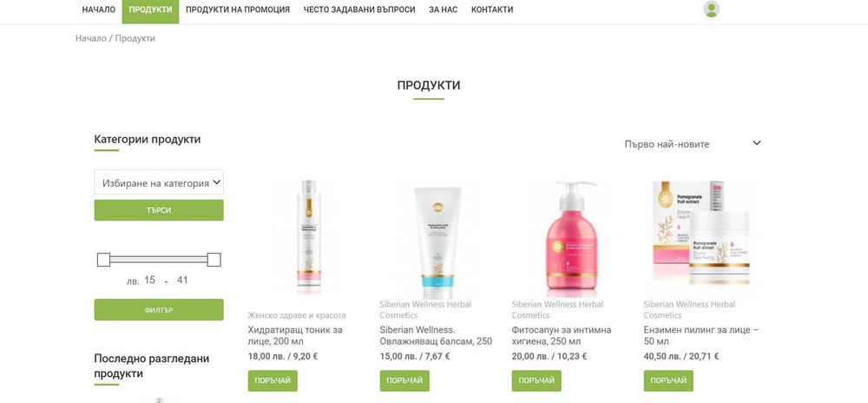Navigate to the Контакти page

pyautogui.click(x=492, y=10)
